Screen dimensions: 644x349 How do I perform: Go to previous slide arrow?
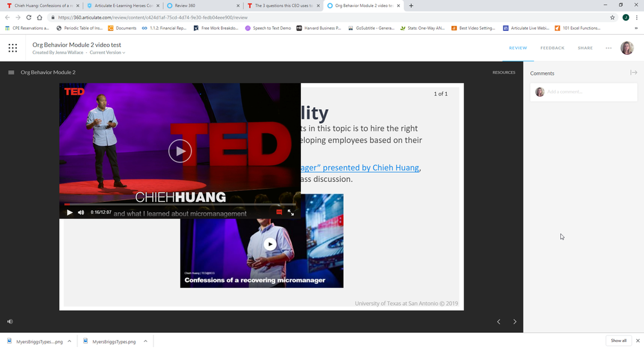[498, 321]
